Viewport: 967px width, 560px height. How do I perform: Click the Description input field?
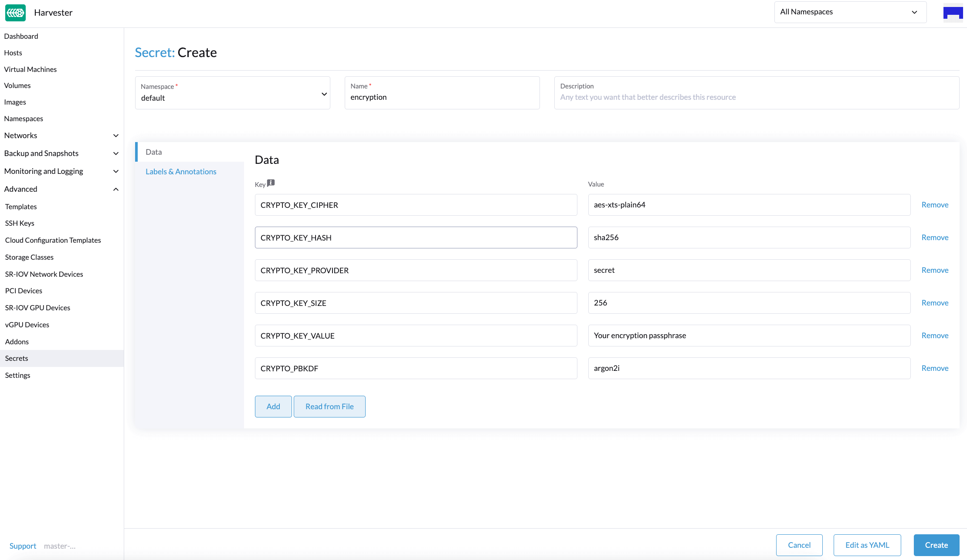756,97
